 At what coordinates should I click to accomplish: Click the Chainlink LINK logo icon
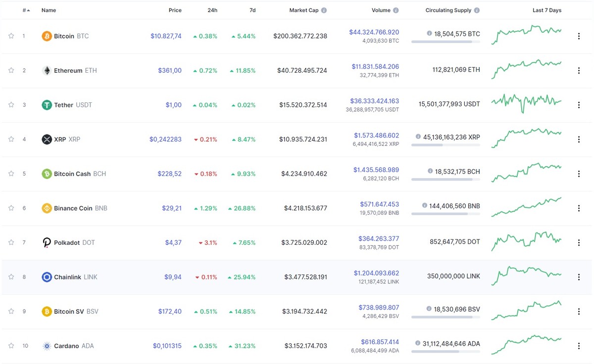(x=48, y=277)
